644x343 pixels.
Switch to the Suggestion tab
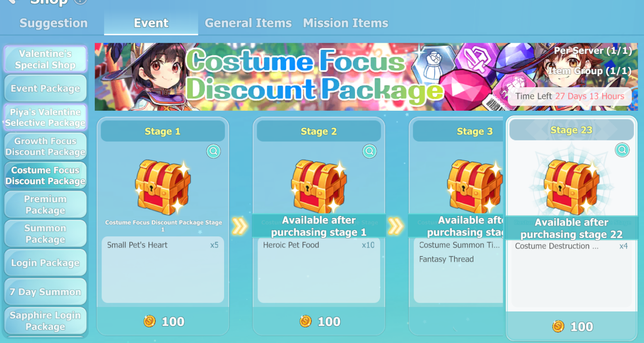[x=53, y=23]
